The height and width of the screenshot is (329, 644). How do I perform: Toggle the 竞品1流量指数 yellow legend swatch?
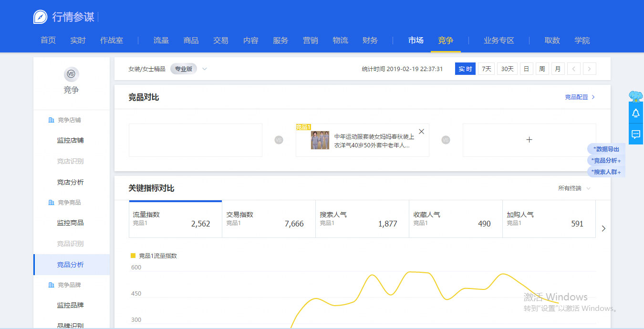click(133, 256)
